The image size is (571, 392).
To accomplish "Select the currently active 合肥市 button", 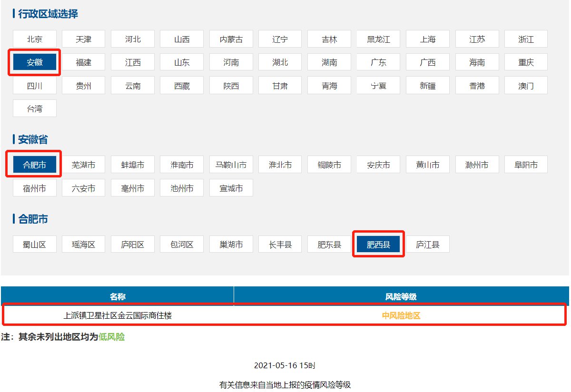I will point(34,164).
